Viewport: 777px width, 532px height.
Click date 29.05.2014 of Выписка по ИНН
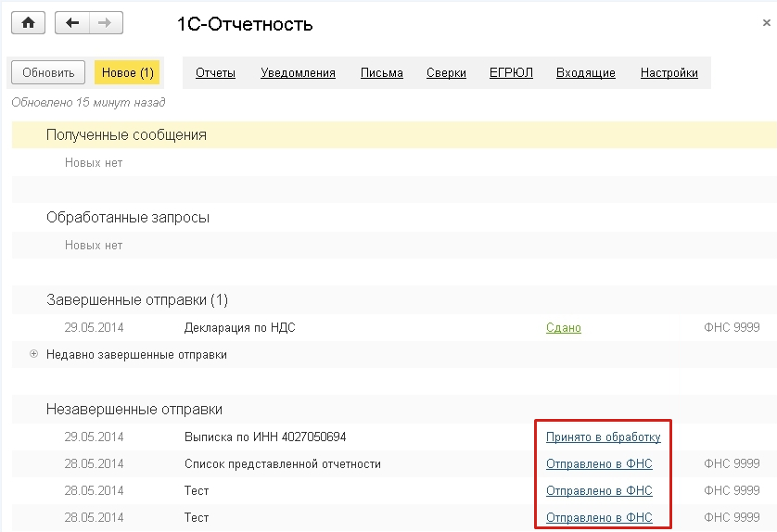pyautogui.click(x=94, y=437)
